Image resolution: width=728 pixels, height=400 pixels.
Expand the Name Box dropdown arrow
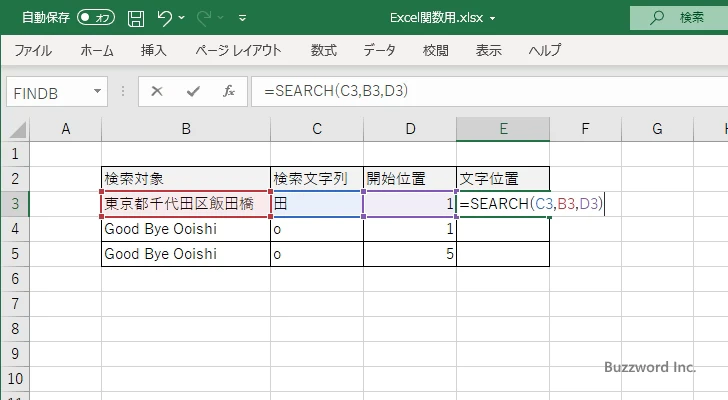coord(98,91)
